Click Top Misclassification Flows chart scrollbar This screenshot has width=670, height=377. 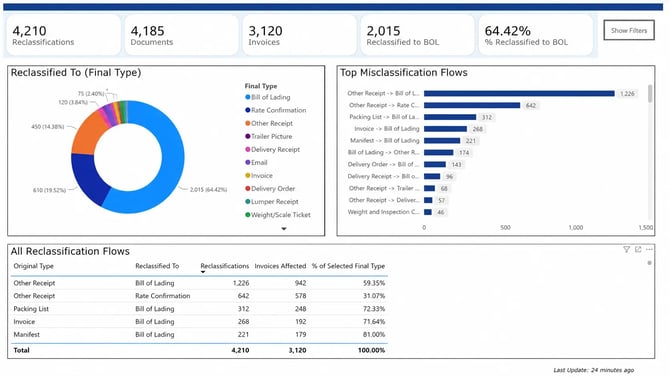(x=650, y=93)
